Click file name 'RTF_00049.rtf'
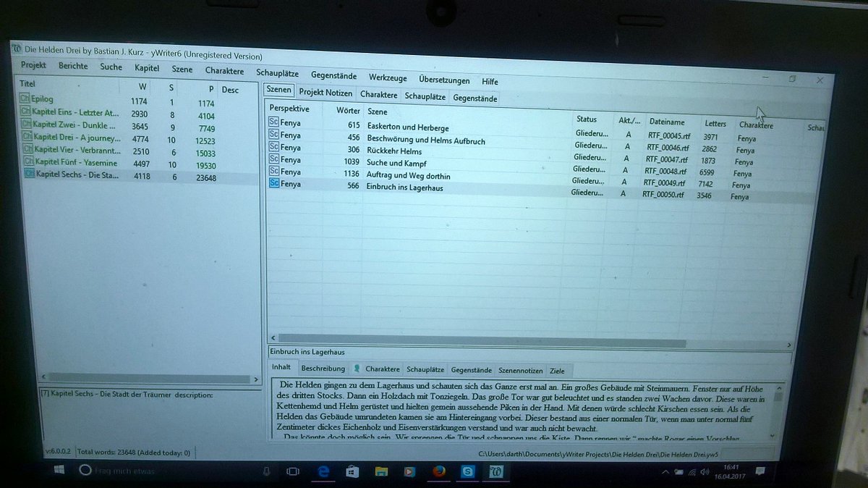 (664, 182)
